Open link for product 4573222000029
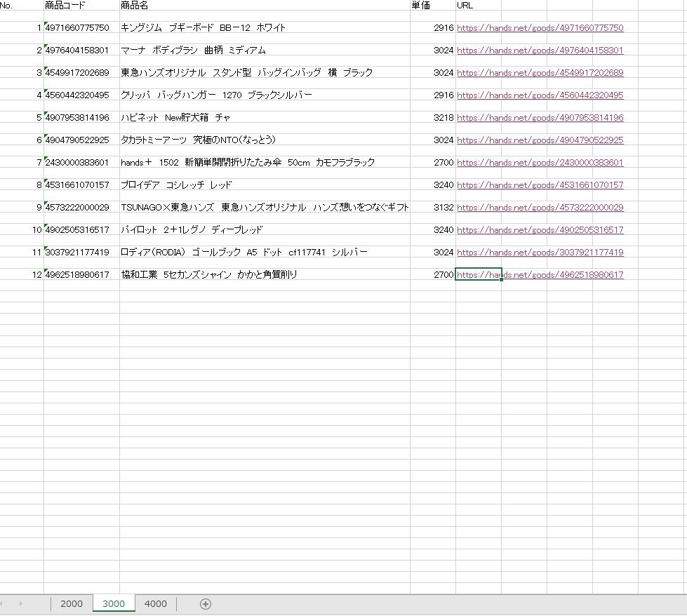687x616 pixels. [x=540, y=207]
